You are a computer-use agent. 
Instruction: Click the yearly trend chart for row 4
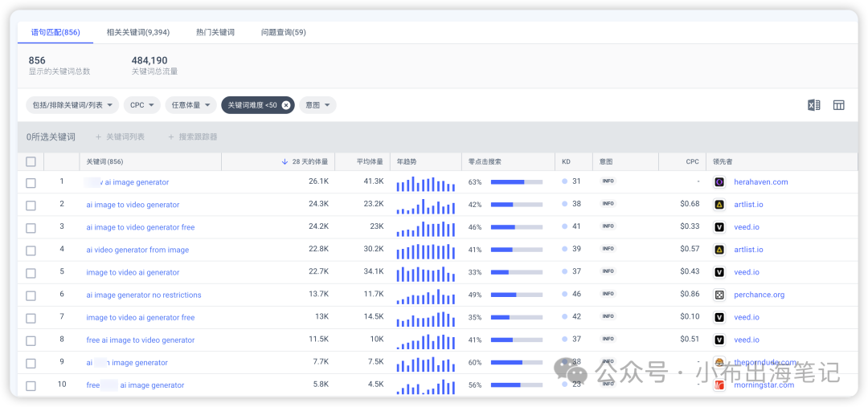point(425,250)
